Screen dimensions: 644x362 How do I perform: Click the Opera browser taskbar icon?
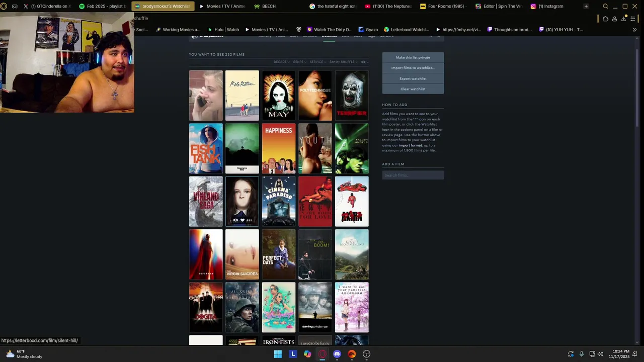tap(323, 354)
